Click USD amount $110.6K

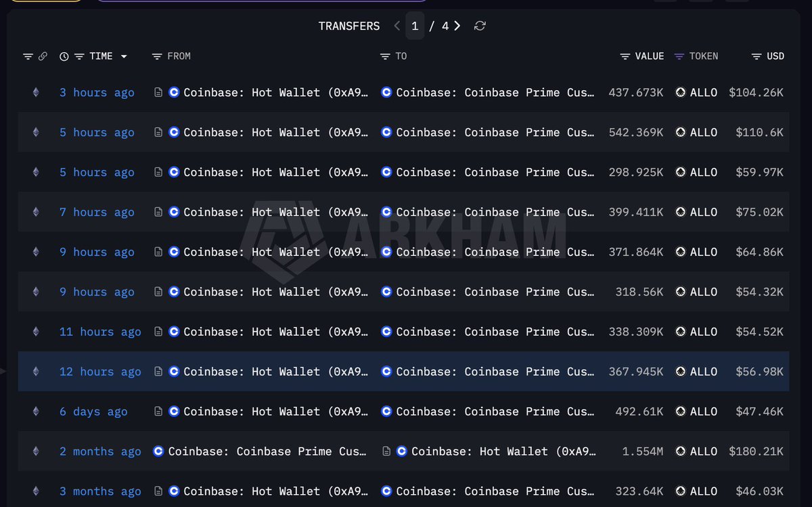(x=760, y=133)
